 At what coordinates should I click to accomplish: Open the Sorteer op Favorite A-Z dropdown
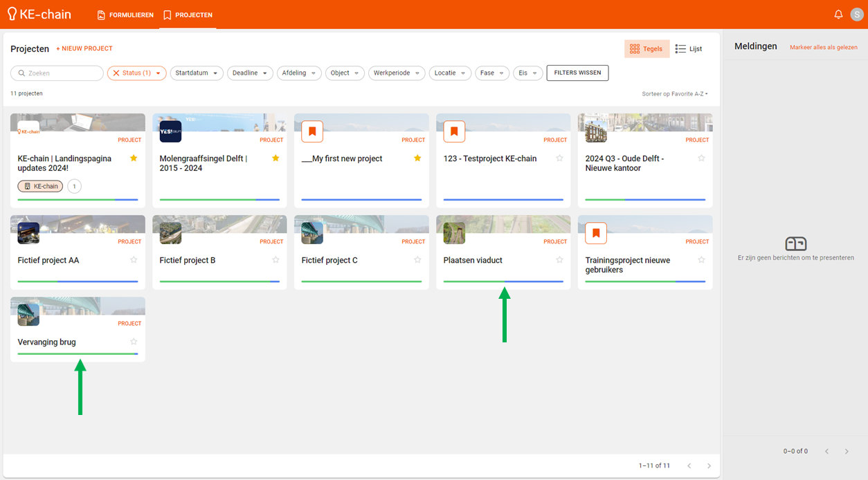click(x=674, y=94)
